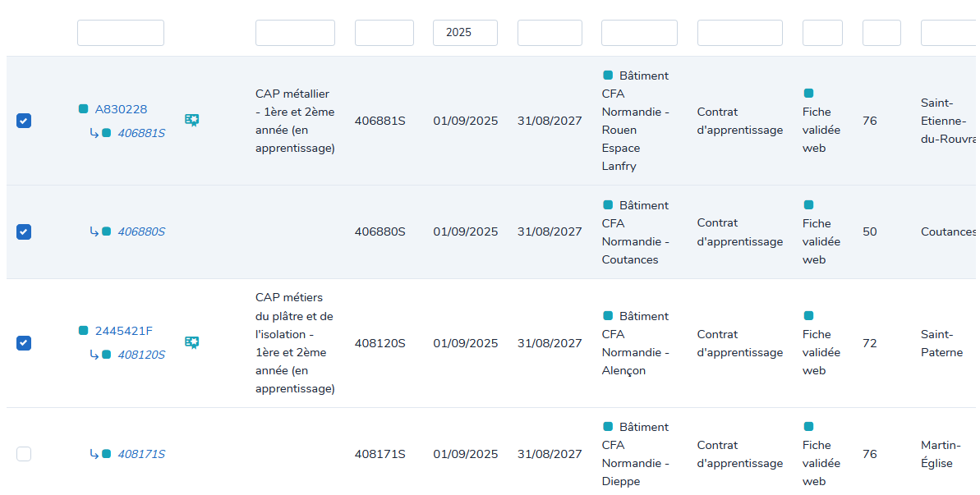Click teal marker above Fiche validée web, Coutances row
Screen dimensions: 980x495
pyautogui.click(x=808, y=205)
